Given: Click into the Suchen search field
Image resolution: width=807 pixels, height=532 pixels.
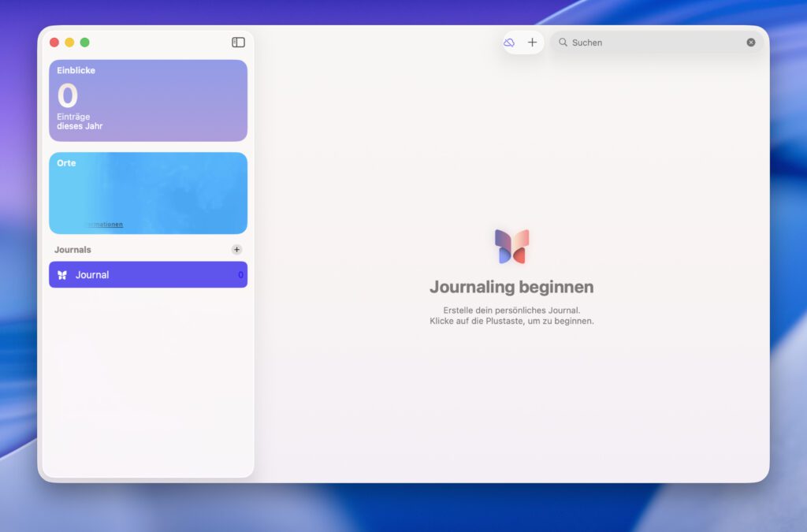Looking at the screenshot, I should (x=630, y=43).
